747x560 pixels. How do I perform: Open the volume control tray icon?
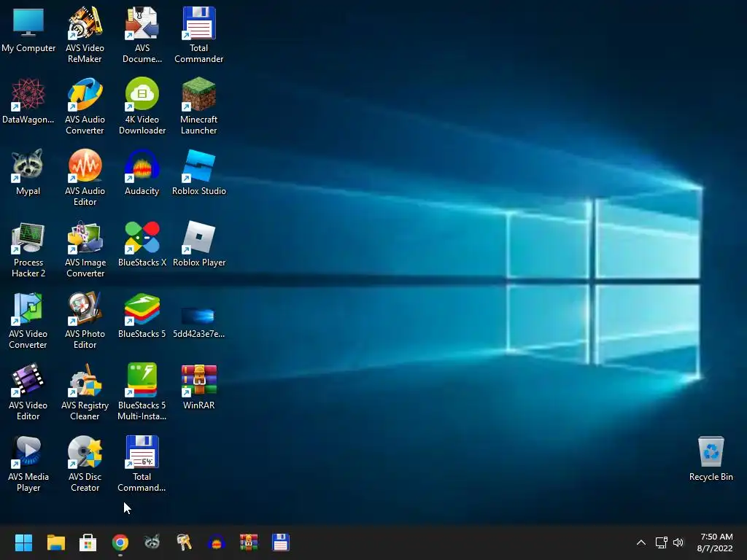pyautogui.click(x=678, y=542)
